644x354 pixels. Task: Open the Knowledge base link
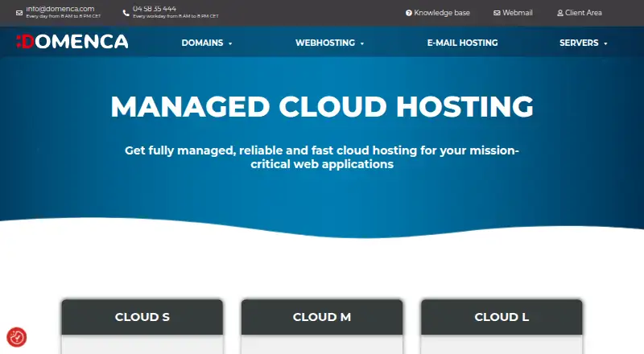(x=438, y=13)
